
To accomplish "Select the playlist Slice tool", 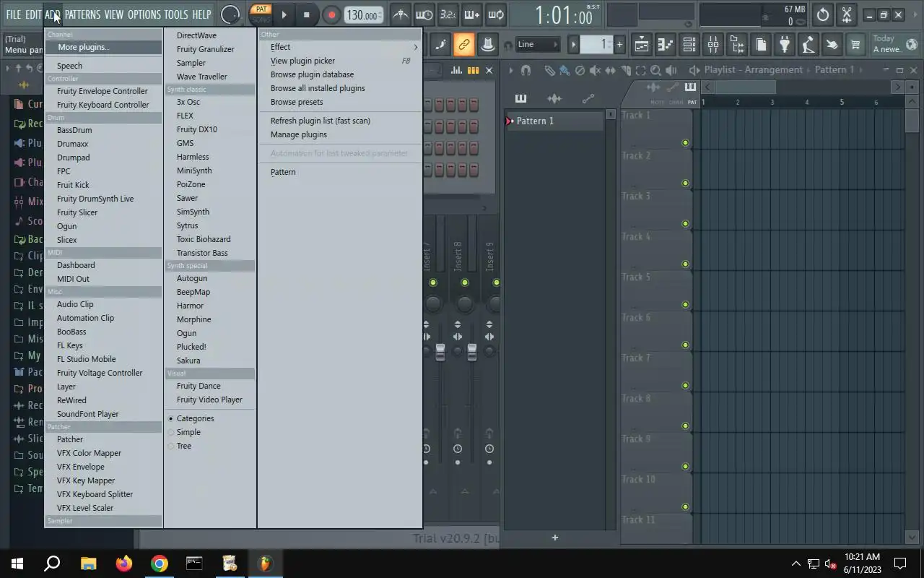I will coord(625,70).
